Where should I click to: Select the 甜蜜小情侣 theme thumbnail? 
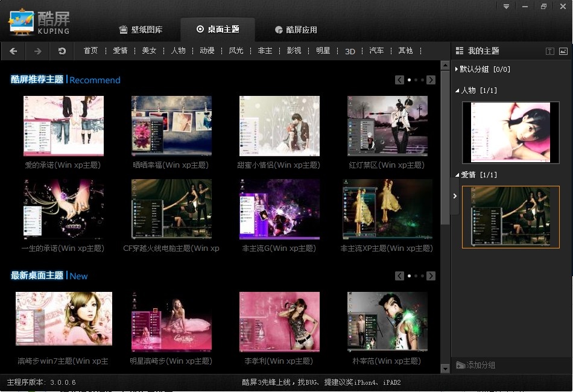(x=279, y=126)
